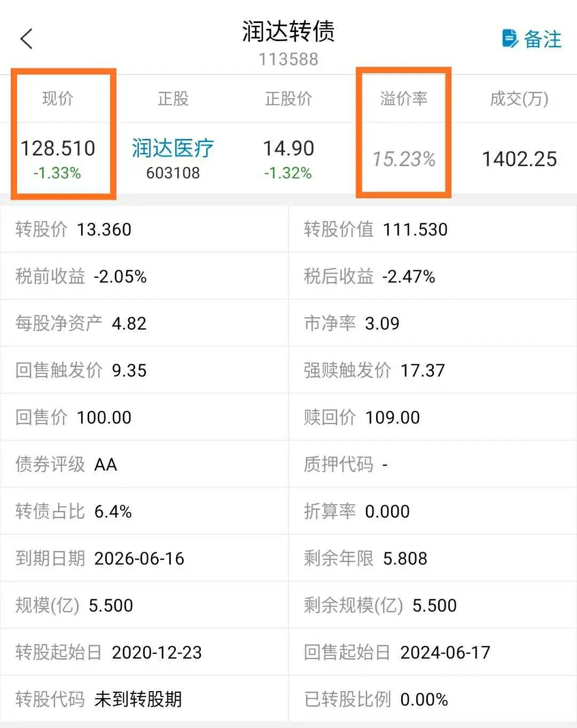The image size is (577, 728).
Task: Tap the 转股价 13.360 row
Action: (144, 229)
